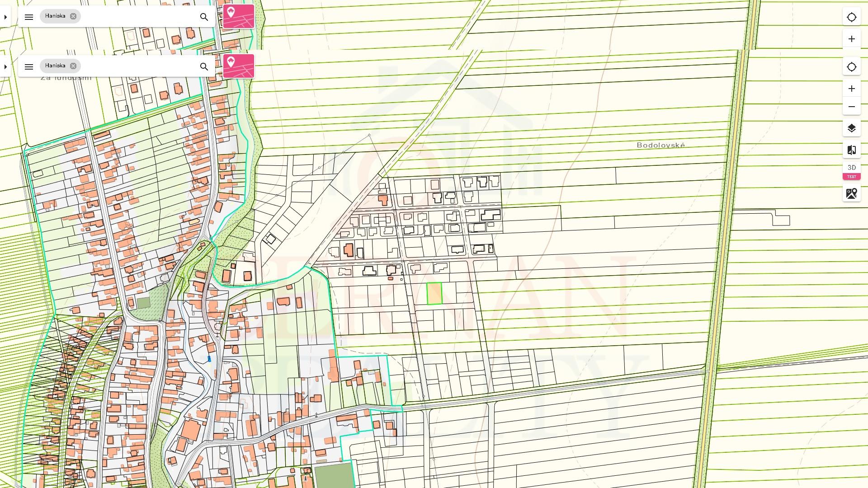Click magnifier icon in topmost search bar
Screen dimensions: 868x488
(x=204, y=17)
